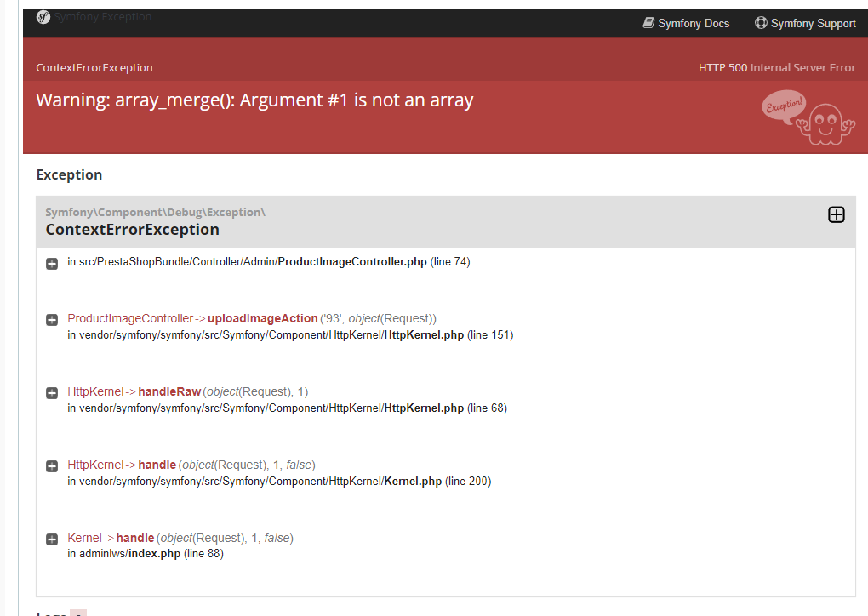Click HTTP 500 Internal Server Error status
Viewport: 868px width, 616px height.
point(777,67)
